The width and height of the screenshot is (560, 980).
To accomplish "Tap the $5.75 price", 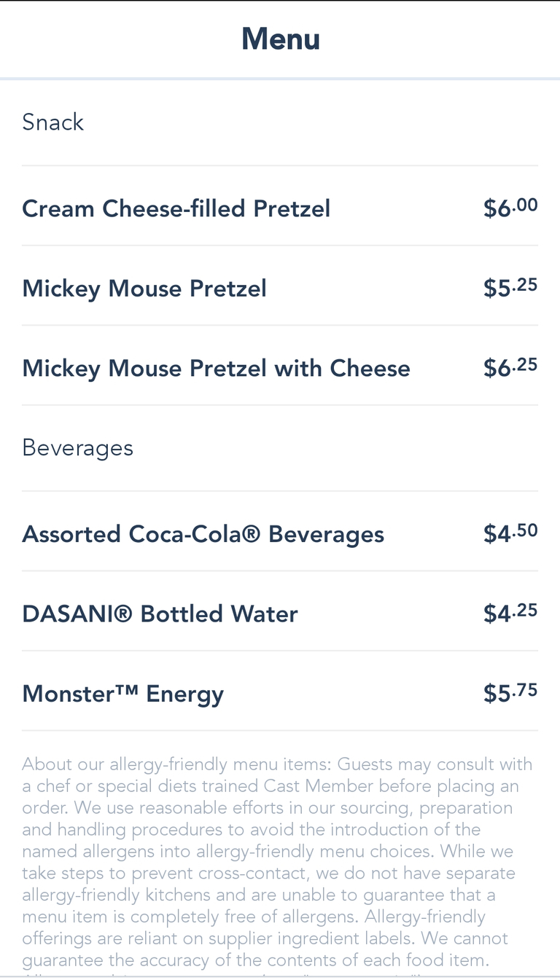I will click(x=510, y=692).
